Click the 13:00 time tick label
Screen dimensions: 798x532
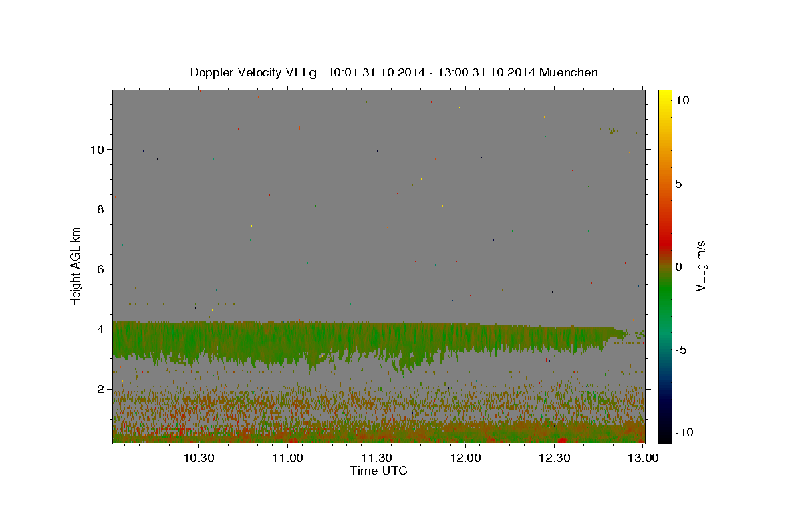(643, 458)
